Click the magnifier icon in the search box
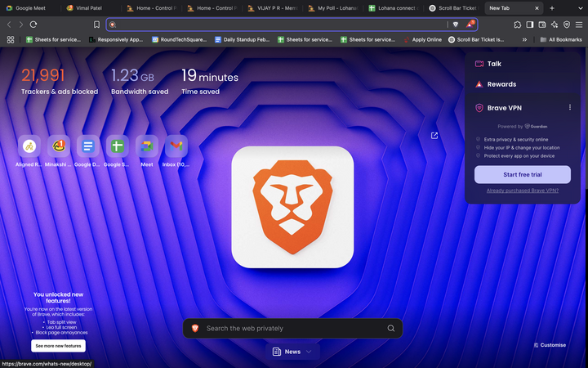588x368 pixels. 390,328
